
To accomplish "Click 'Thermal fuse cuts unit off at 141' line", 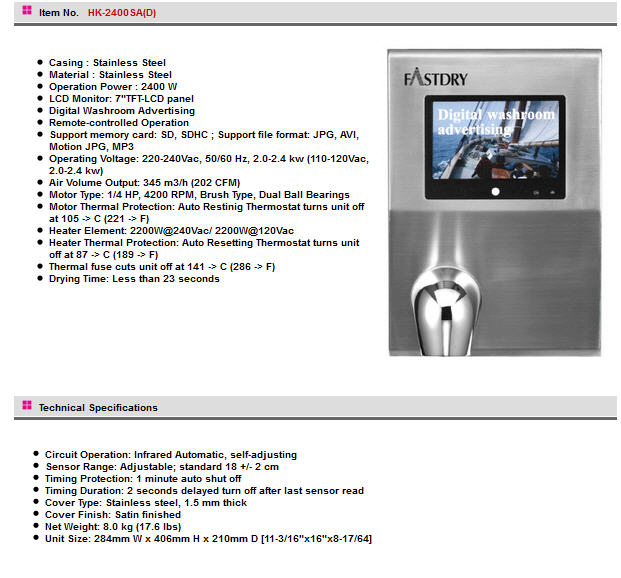I will (x=162, y=267).
